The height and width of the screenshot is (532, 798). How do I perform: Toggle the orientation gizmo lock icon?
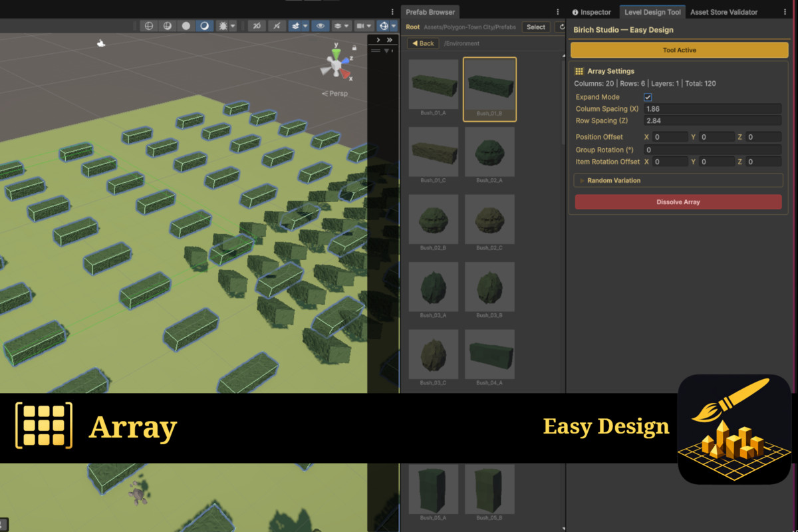[354, 48]
